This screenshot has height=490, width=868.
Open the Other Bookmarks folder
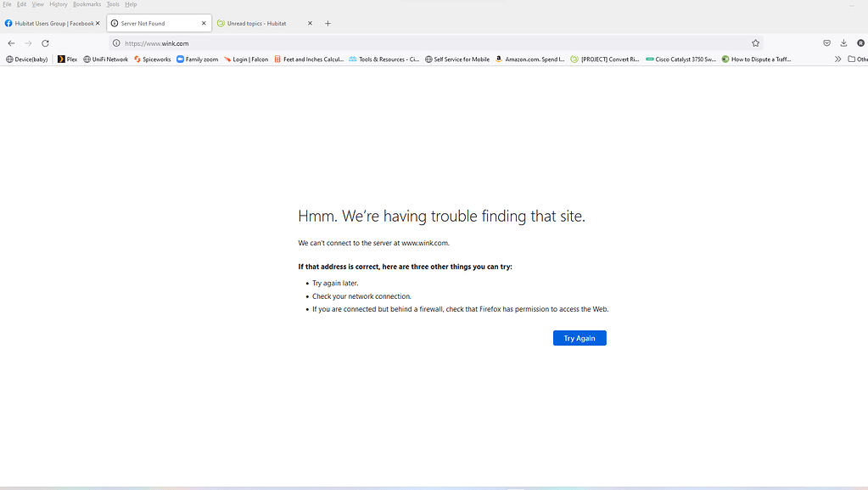click(x=858, y=59)
